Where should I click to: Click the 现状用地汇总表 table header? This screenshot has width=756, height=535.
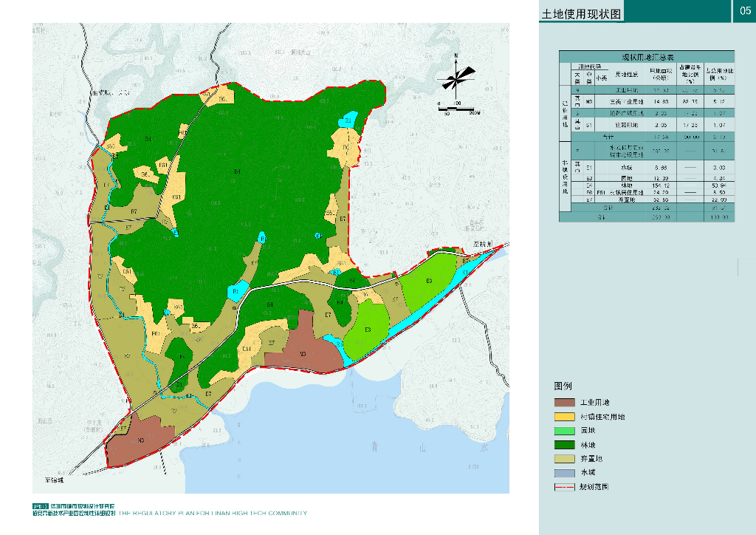tap(647, 56)
